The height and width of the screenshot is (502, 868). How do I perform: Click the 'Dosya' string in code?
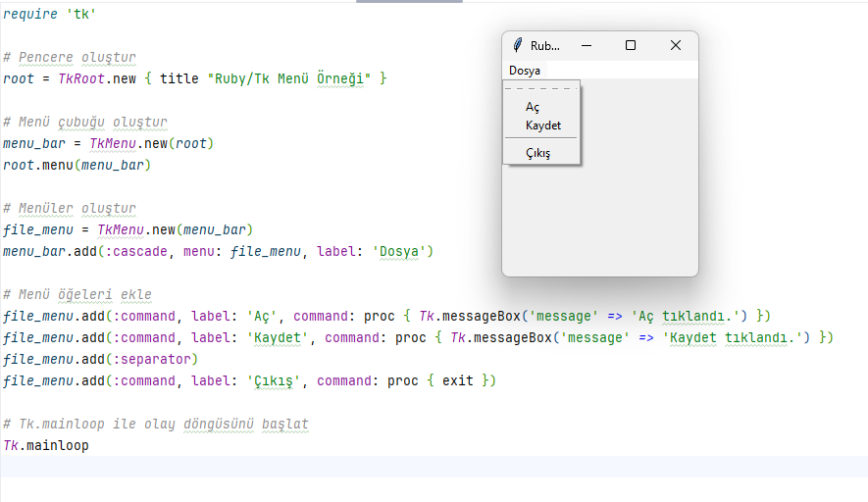click(398, 251)
